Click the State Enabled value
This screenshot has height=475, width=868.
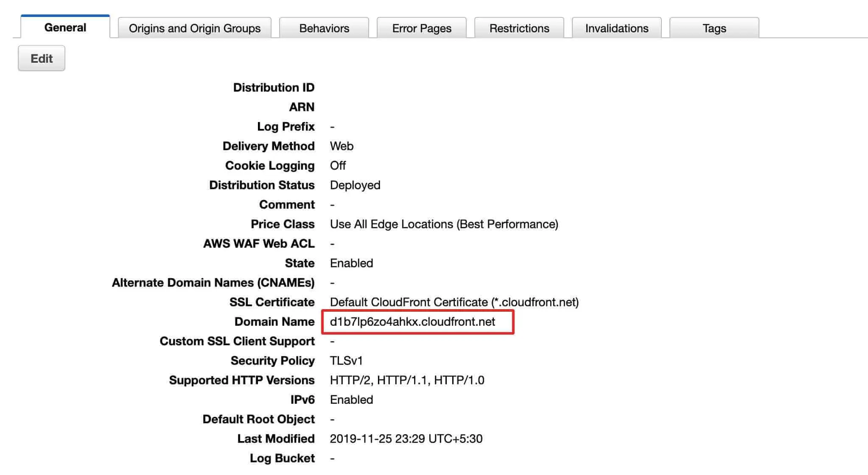(351, 263)
